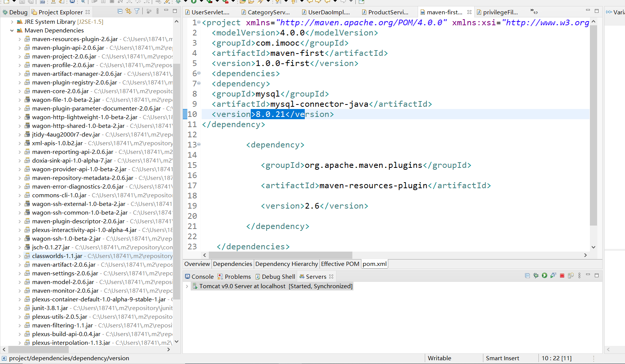Collapse all servers in Servers view
The width and height of the screenshot is (625, 364).
527,276
